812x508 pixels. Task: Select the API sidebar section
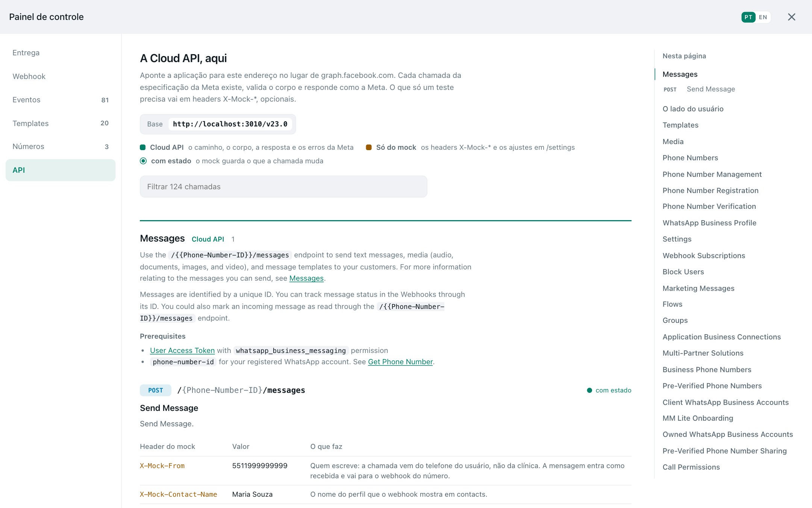[61, 170]
